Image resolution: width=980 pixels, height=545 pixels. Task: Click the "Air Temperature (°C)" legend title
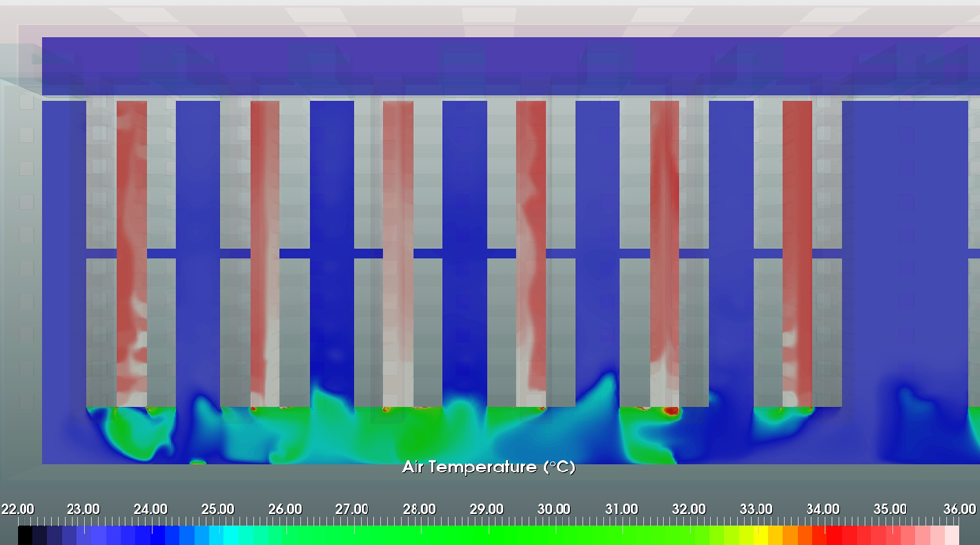tap(488, 468)
